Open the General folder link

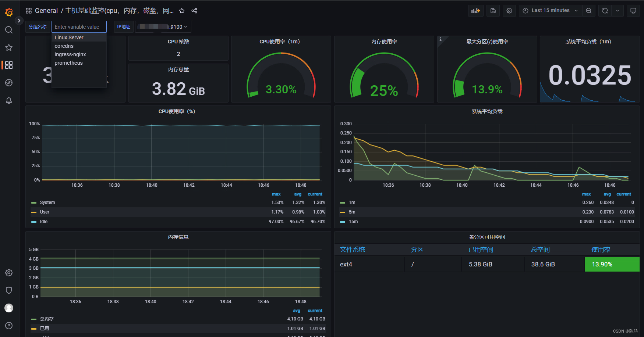click(x=46, y=11)
